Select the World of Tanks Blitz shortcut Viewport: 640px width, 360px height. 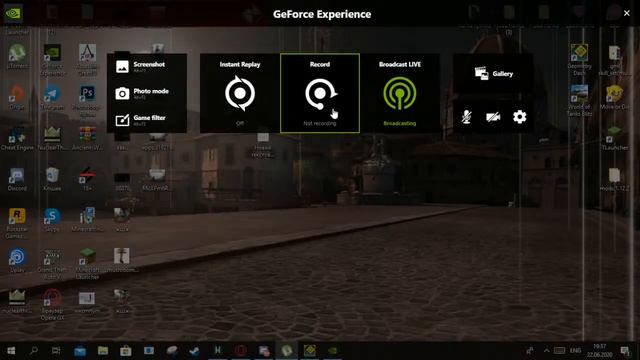click(579, 100)
